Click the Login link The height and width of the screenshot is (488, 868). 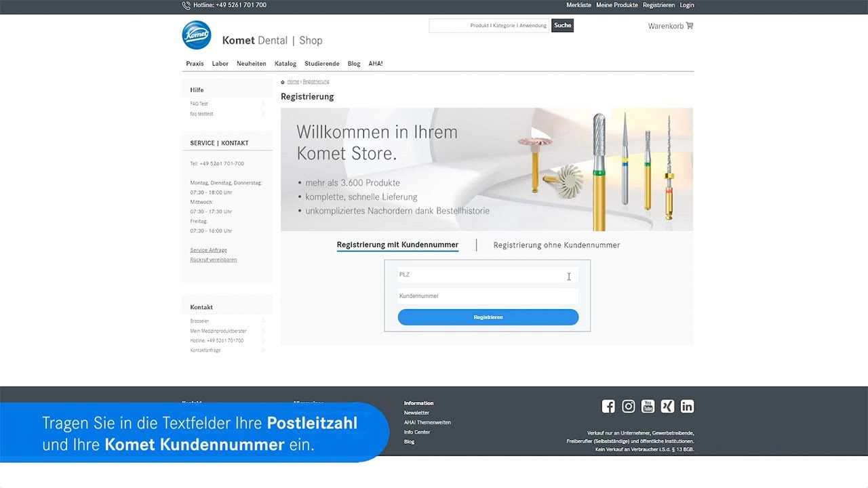click(x=687, y=5)
